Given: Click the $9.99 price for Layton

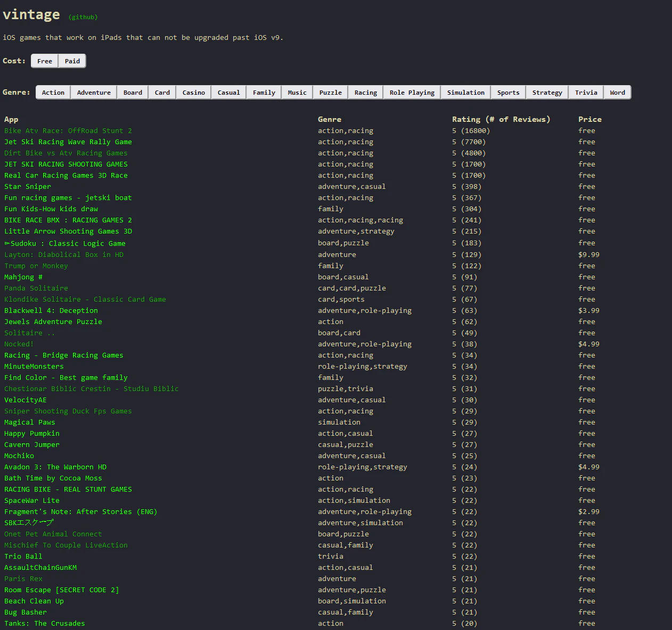Looking at the screenshot, I should [x=589, y=255].
